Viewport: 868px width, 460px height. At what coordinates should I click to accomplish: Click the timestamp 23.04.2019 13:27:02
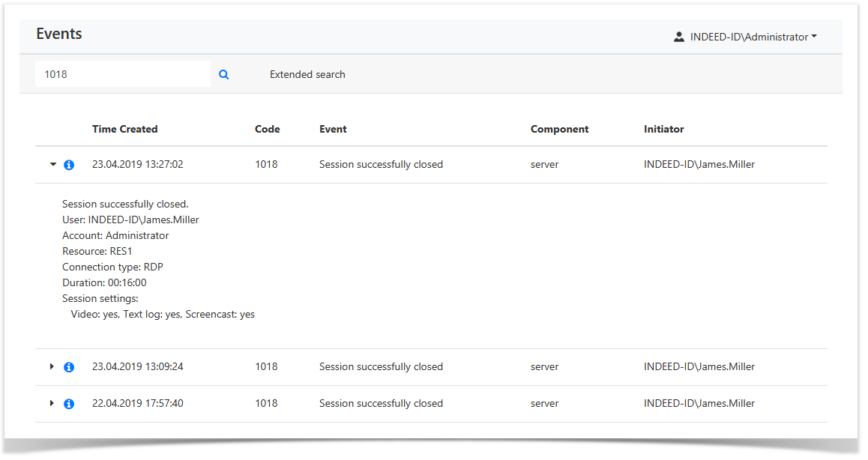(x=137, y=165)
